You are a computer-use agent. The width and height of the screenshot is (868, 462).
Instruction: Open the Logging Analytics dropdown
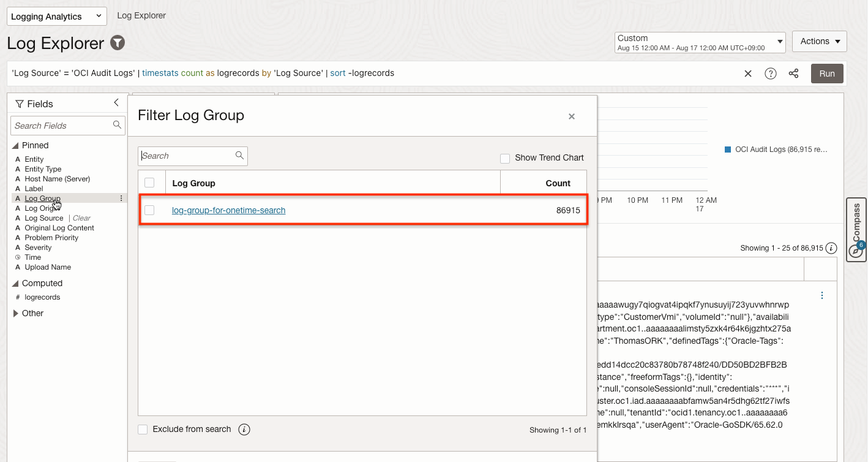click(57, 17)
